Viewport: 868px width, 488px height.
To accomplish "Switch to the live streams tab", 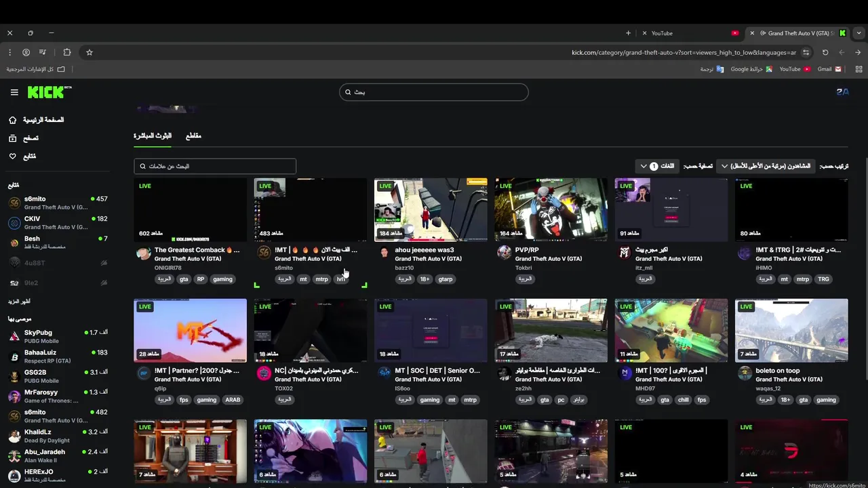I will [x=153, y=136].
